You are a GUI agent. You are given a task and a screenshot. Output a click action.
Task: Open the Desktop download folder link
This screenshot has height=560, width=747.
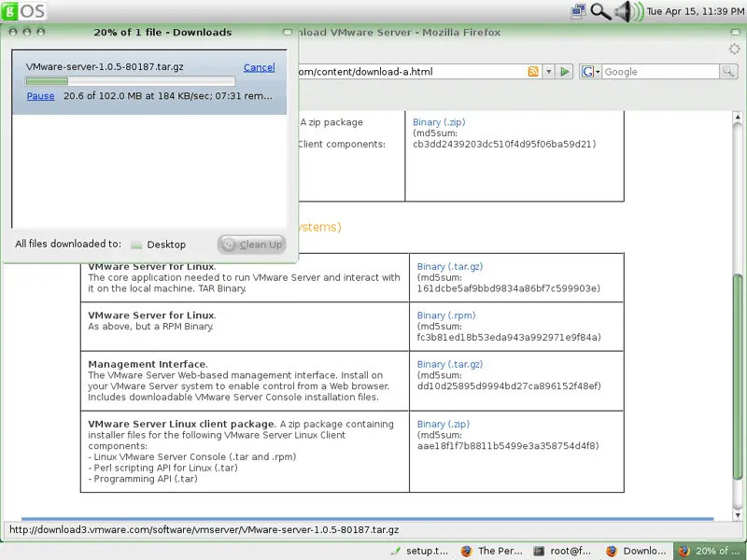pyautogui.click(x=166, y=245)
